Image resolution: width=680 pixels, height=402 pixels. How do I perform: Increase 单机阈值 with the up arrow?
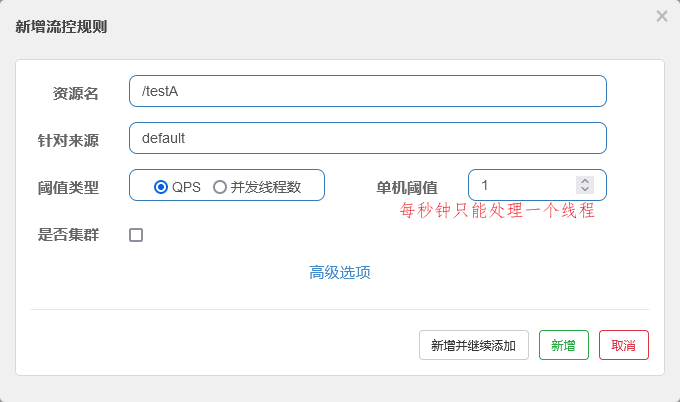(585, 181)
